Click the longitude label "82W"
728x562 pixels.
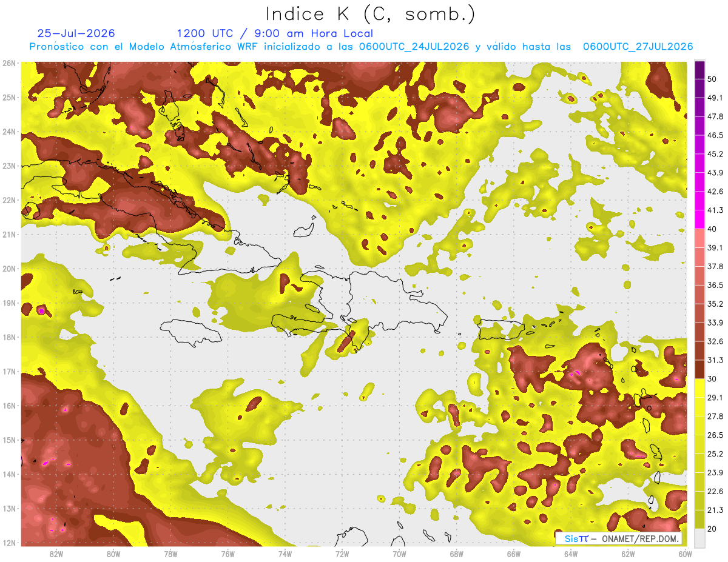tap(56, 554)
